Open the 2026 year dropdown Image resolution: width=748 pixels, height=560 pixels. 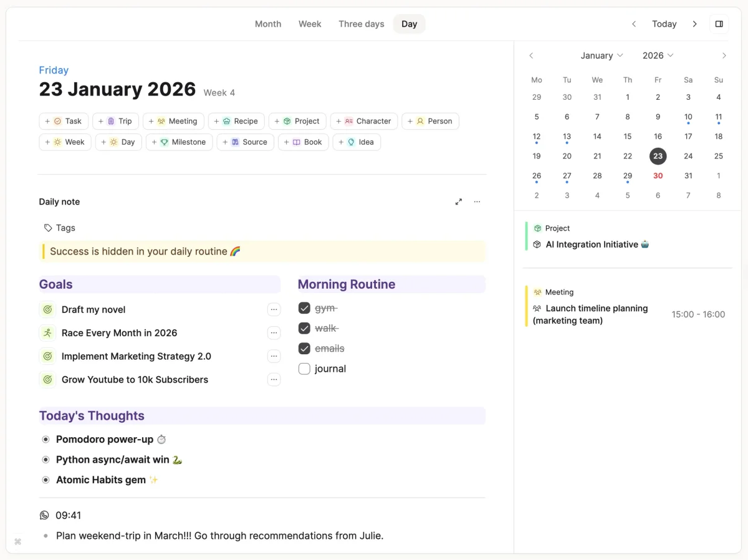coord(657,55)
